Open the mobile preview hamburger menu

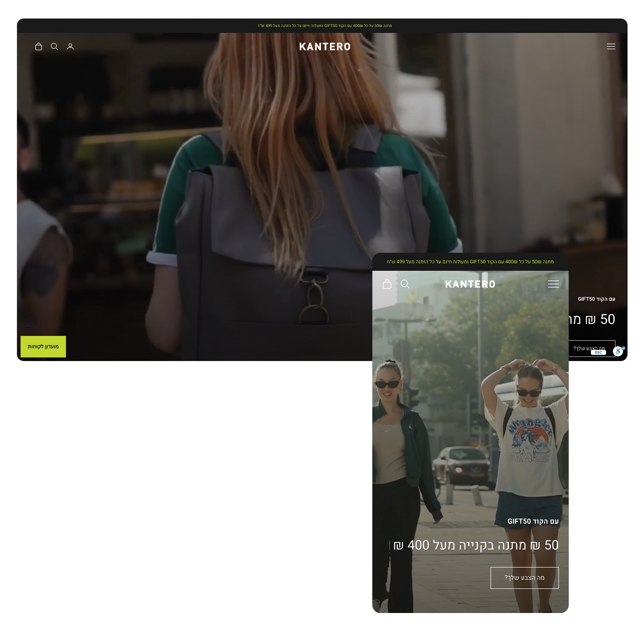553,284
